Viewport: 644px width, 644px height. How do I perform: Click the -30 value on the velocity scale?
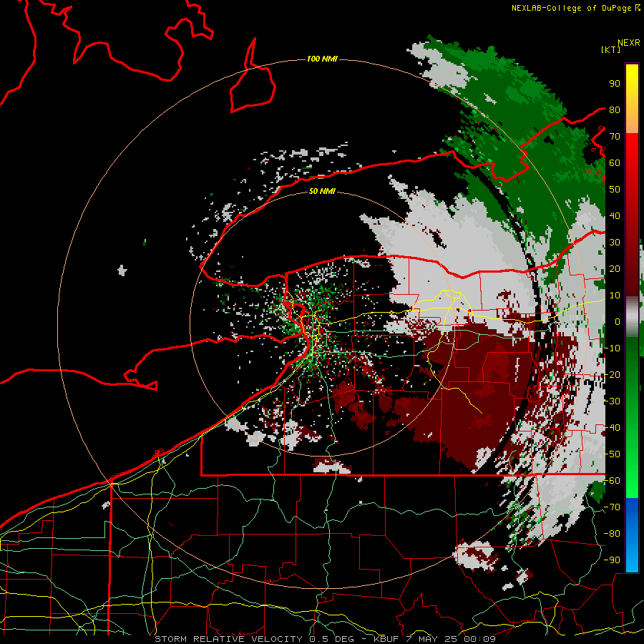pos(612,401)
